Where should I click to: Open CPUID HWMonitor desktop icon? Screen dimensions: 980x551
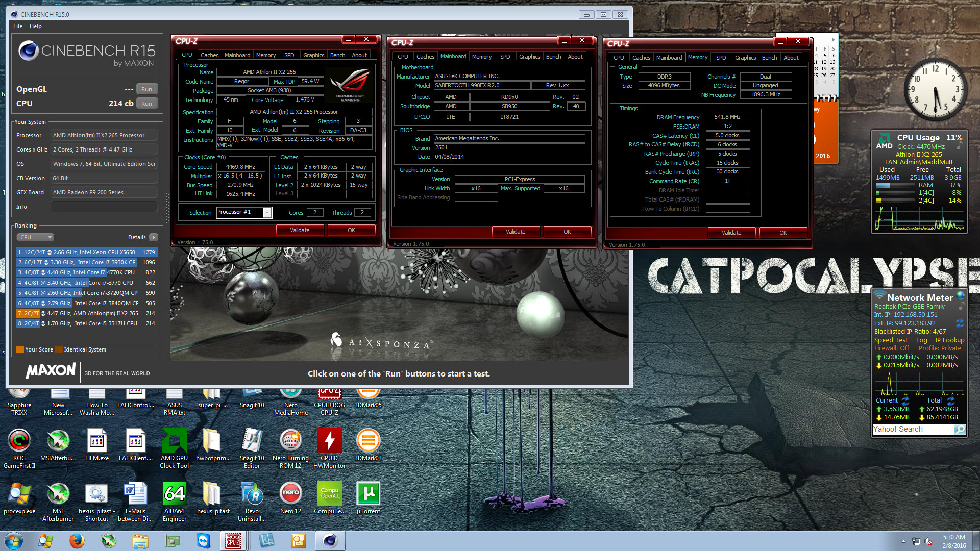pos(330,448)
